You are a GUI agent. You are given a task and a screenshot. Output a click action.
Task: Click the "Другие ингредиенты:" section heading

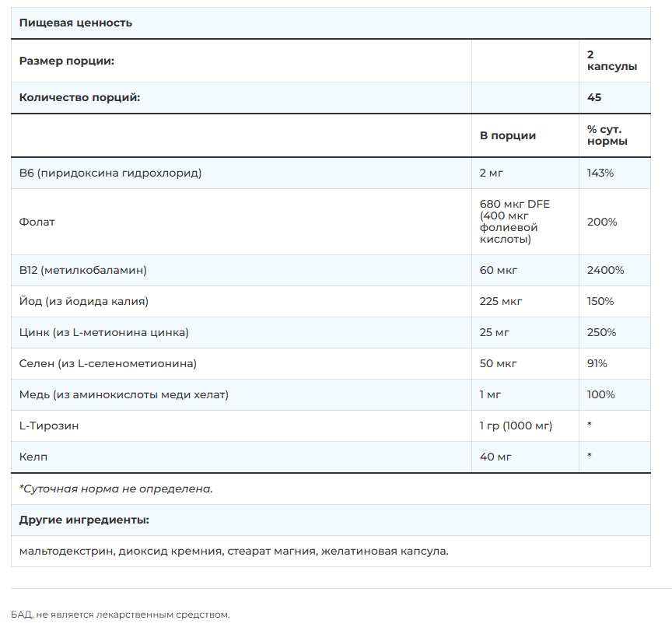[84, 520]
